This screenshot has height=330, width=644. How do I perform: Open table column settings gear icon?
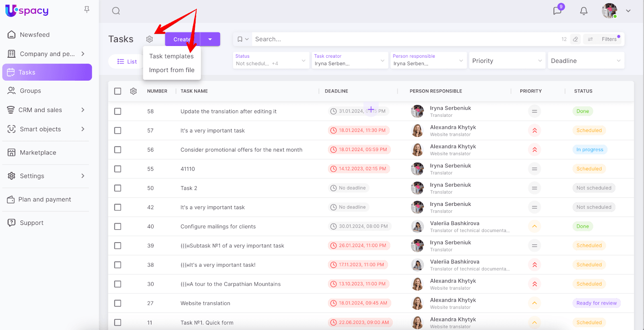134,91
